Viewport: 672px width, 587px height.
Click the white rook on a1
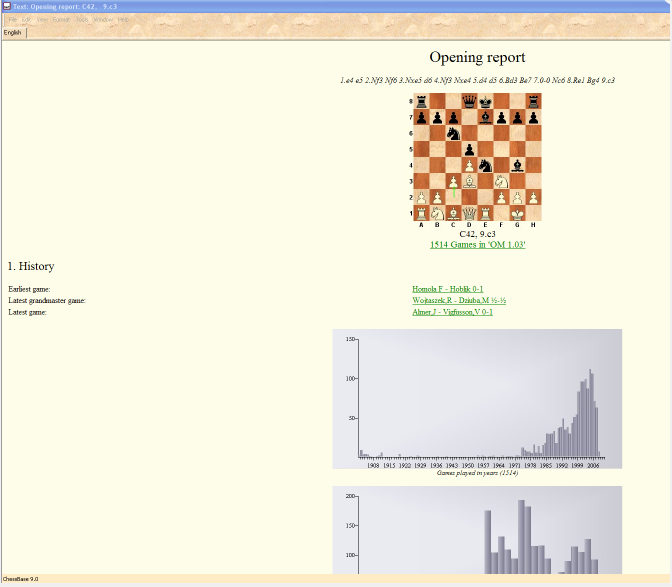tap(421, 213)
